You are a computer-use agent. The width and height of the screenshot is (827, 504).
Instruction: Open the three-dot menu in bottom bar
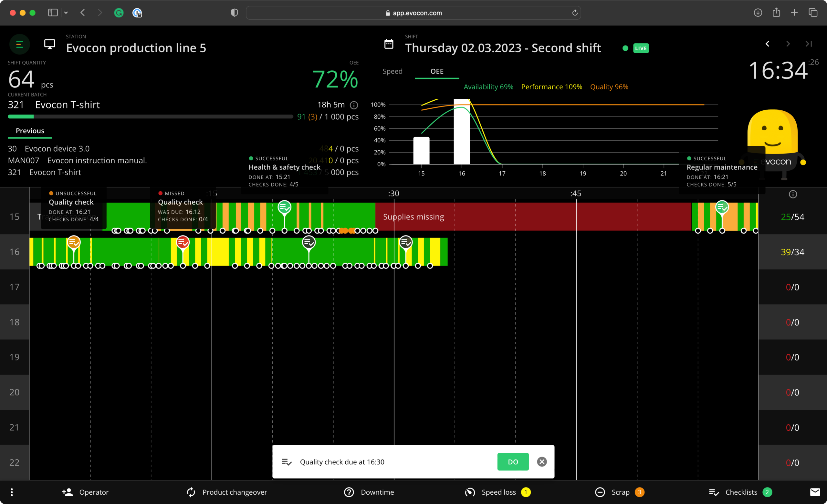pyautogui.click(x=12, y=492)
